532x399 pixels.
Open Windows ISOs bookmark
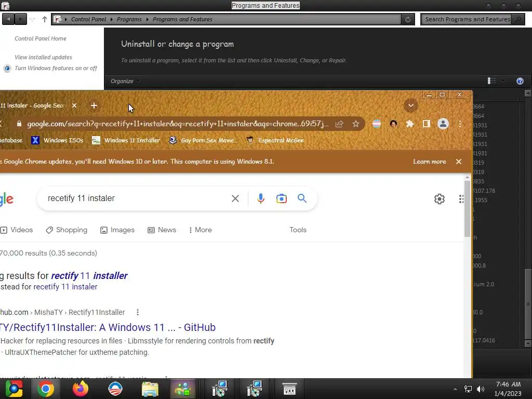pyautogui.click(x=57, y=140)
